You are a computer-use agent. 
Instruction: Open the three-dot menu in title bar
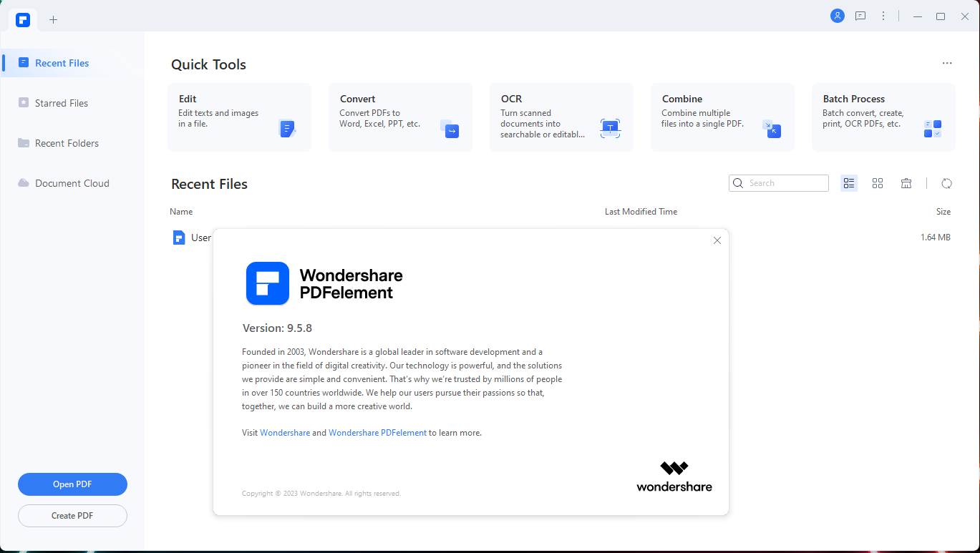coord(883,16)
